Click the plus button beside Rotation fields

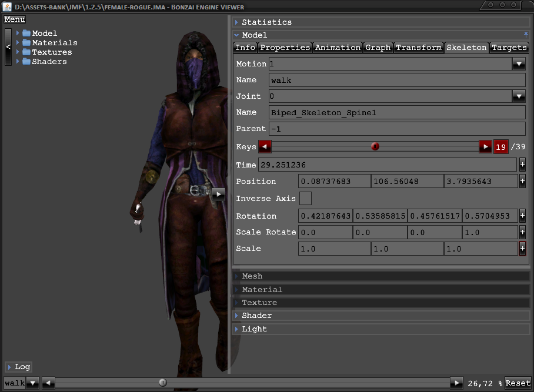(522, 216)
